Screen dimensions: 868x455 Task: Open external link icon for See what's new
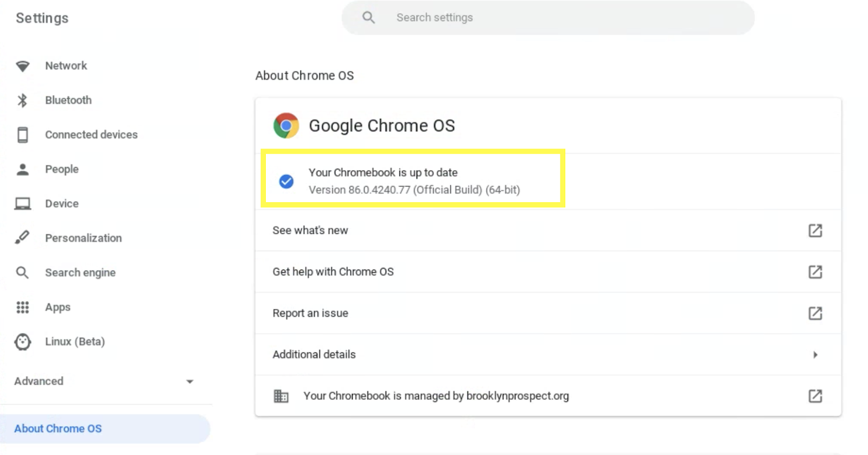(815, 230)
